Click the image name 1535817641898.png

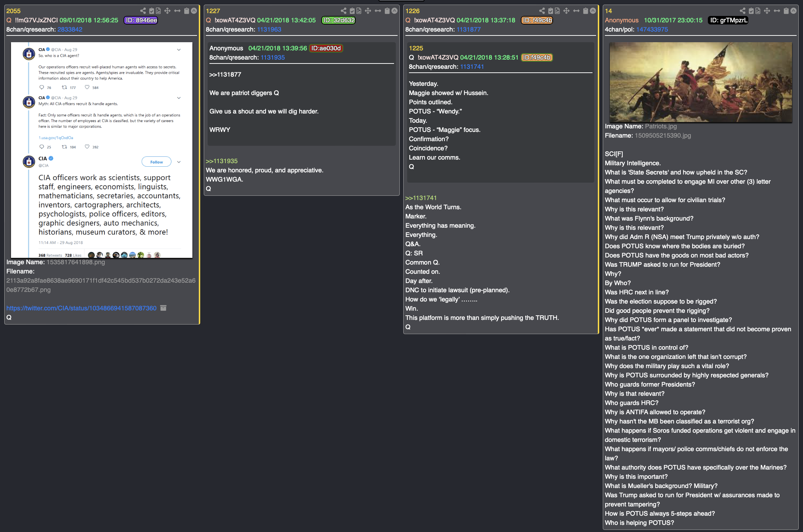pyautogui.click(x=76, y=262)
